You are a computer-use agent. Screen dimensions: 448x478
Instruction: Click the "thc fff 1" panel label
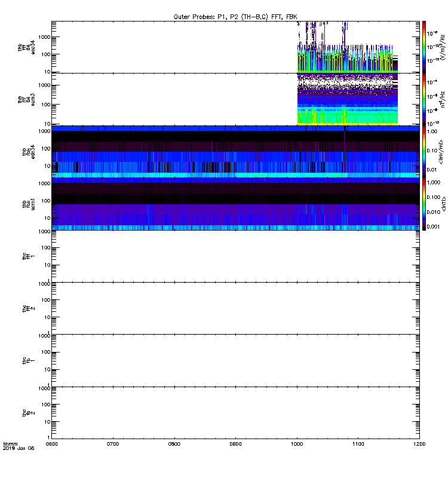(28, 256)
